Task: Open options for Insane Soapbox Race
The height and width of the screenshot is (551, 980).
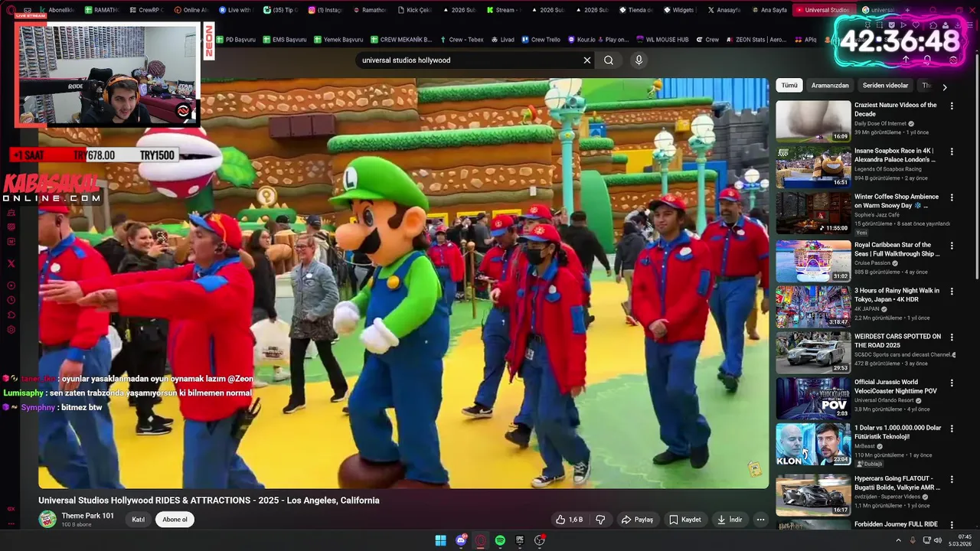Action: tap(952, 152)
